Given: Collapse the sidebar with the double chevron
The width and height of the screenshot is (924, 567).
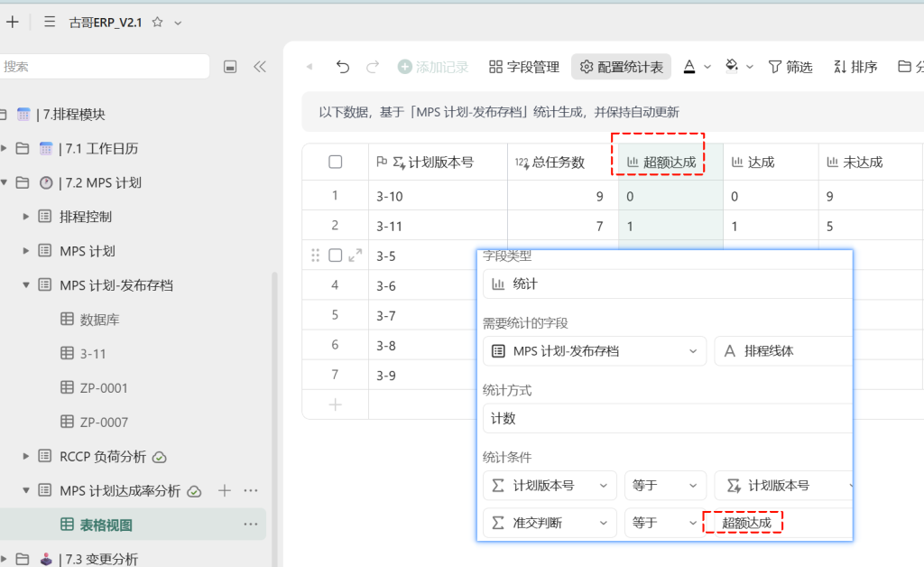Looking at the screenshot, I should 260,67.
